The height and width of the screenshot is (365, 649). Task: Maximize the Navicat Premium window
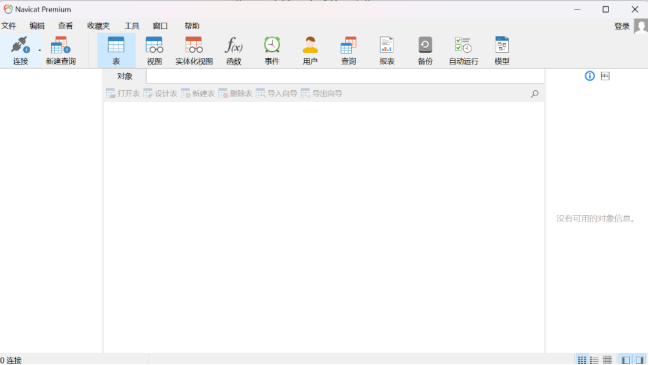(606, 9)
